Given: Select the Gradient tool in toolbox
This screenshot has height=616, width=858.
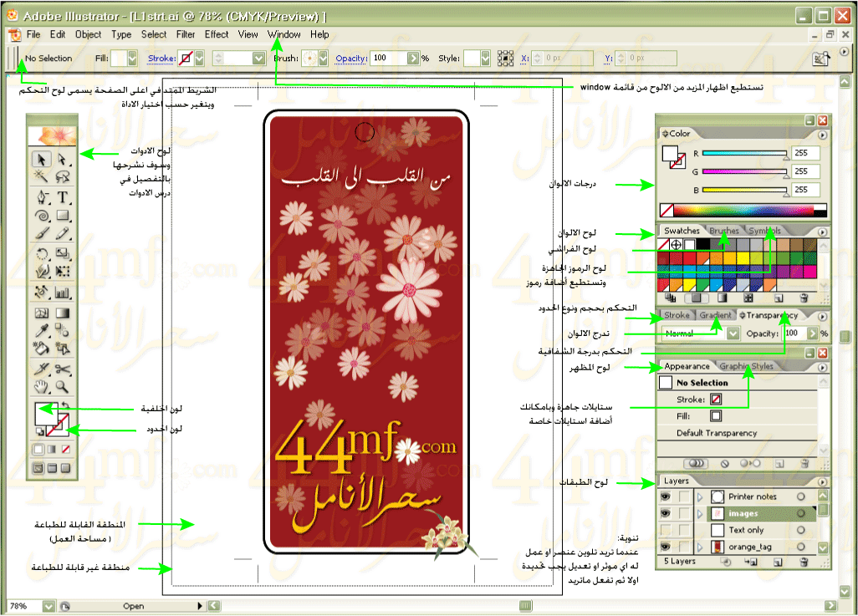Looking at the screenshot, I should point(63,313).
